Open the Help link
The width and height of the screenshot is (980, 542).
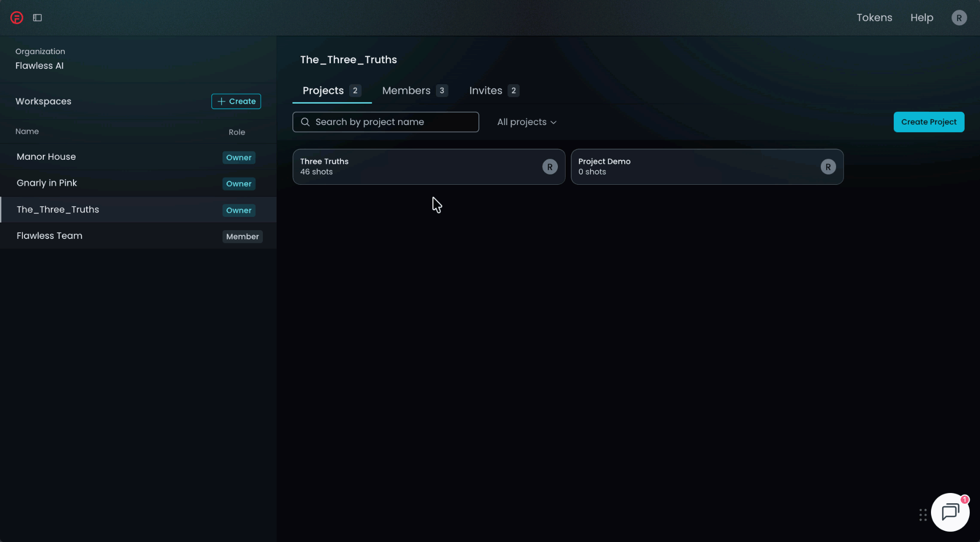tap(921, 18)
